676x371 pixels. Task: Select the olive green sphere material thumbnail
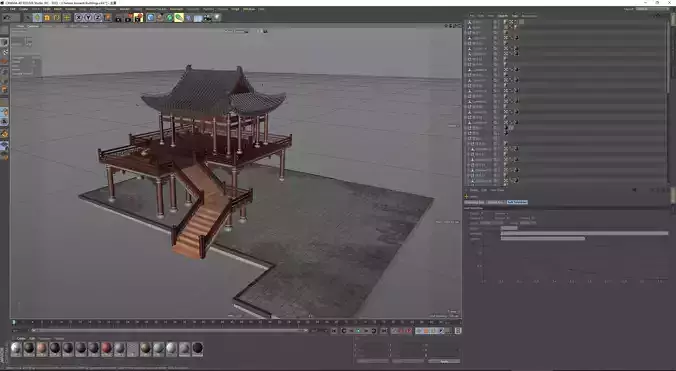(x=146, y=349)
